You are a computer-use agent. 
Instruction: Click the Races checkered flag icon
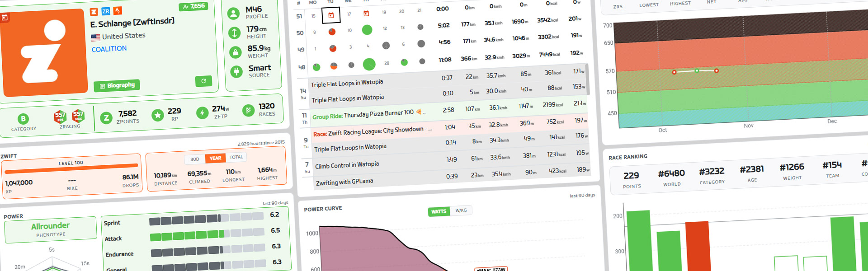point(248,110)
